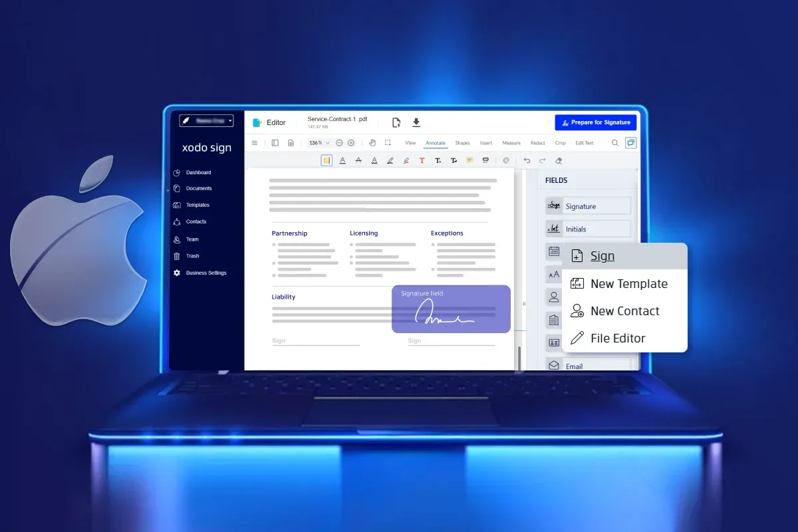Click the undo arrow icon
The width and height of the screenshot is (798, 532).
point(527,160)
